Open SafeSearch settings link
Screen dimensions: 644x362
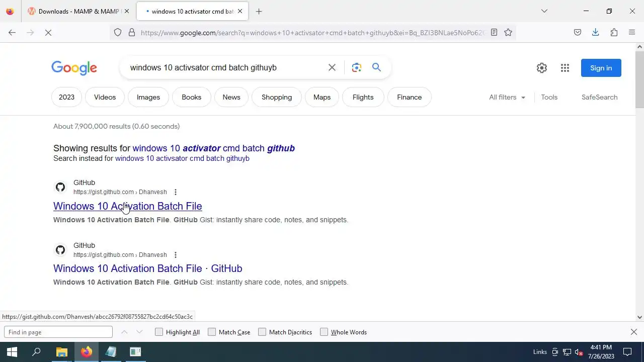pyautogui.click(x=599, y=97)
